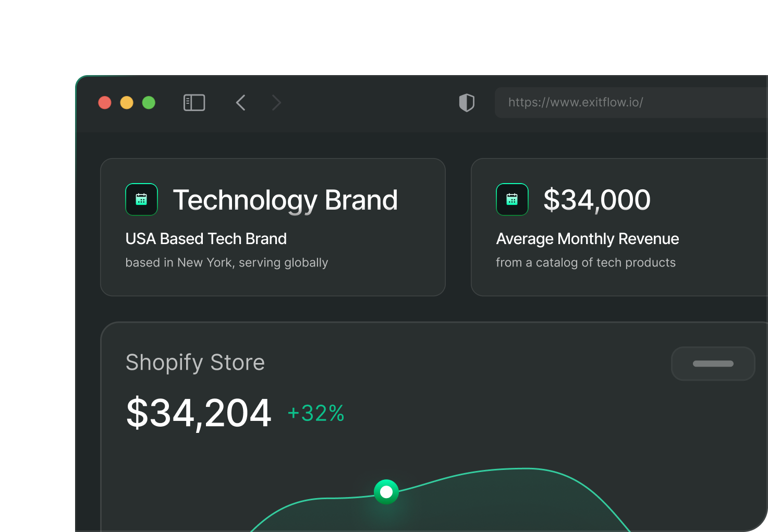Select the shield privacy icon in toolbar
768x532 pixels.
click(467, 102)
